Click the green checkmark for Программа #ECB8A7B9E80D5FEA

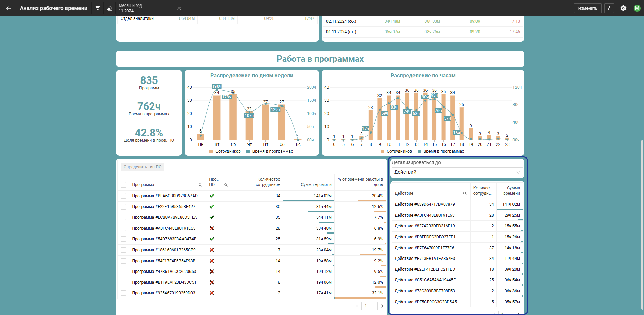coord(212,217)
